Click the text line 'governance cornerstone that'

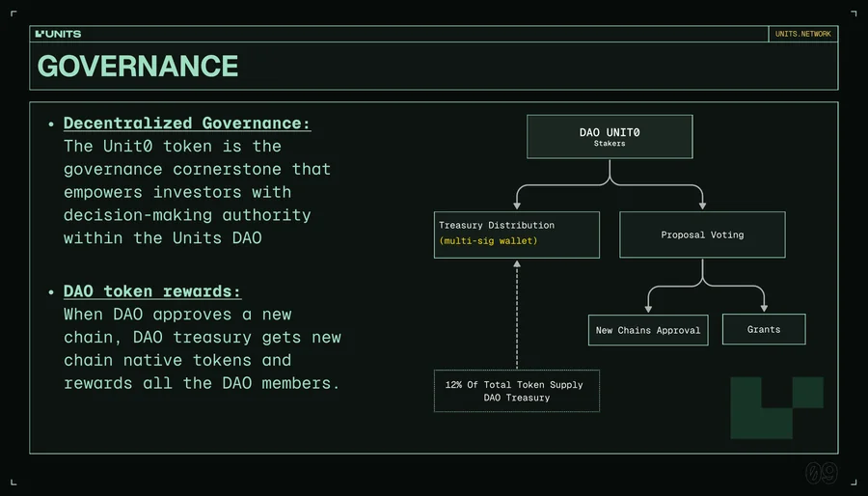197,170
